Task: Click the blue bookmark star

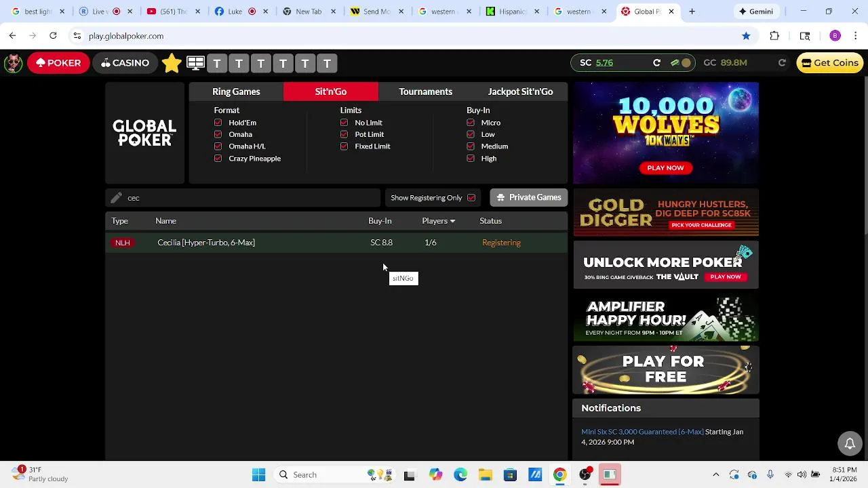Action: click(746, 36)
